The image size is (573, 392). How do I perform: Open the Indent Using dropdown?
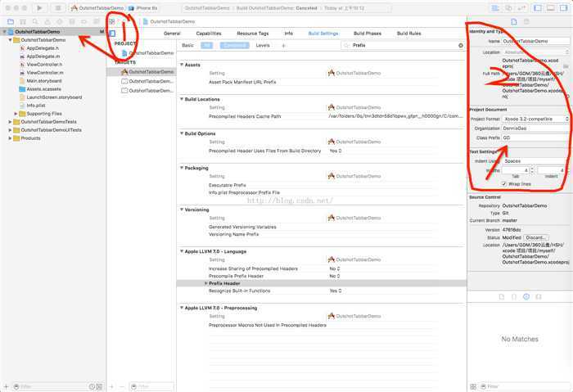click(x=535, y=160)
